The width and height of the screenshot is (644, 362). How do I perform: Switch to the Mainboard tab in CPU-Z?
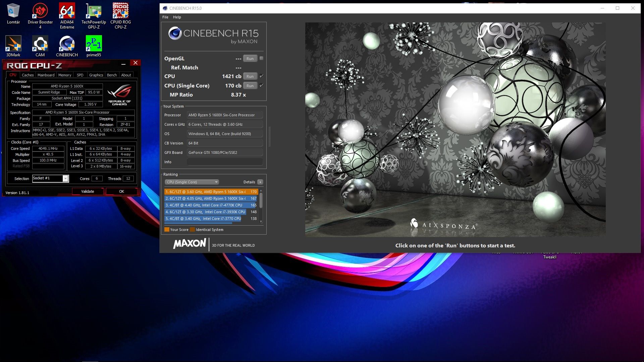[46, 75]
